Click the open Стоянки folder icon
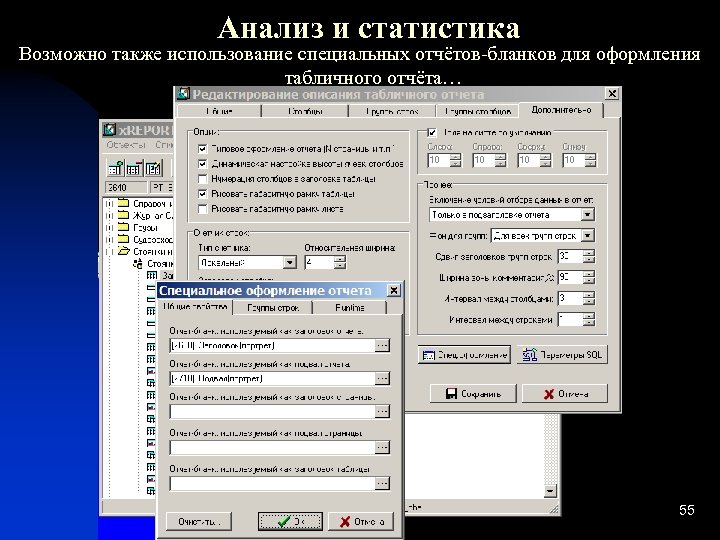720x540 pixels. coord(123,251)
